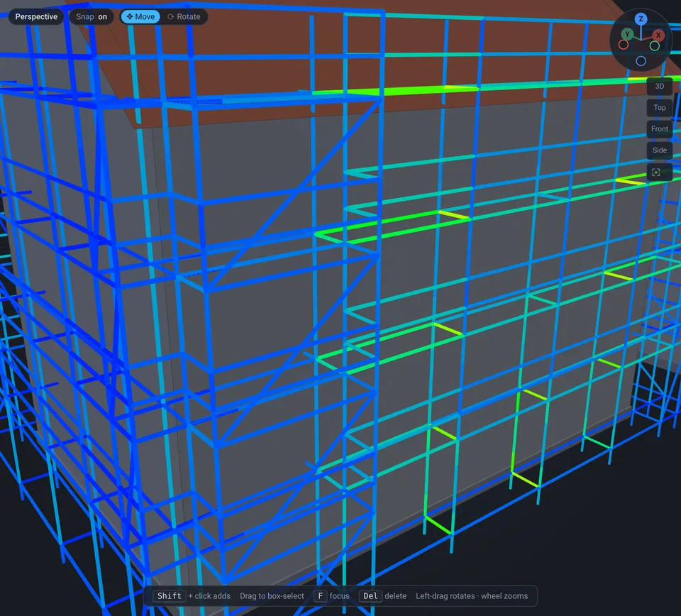The image size is (681, 616).
Task: Switch to the Top view
Action: [659, 107]
